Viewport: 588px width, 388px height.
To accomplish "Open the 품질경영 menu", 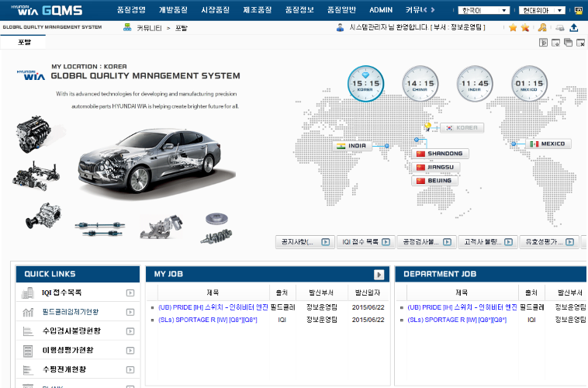I will pyautogui.click(x=131, y=10).
